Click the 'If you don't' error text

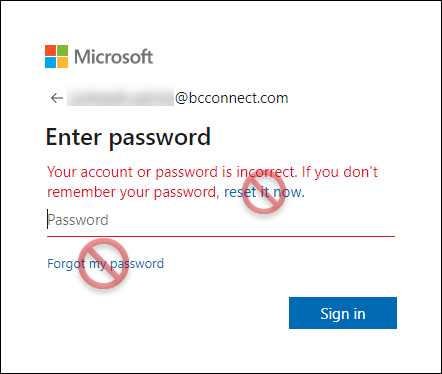pos(340,172)
